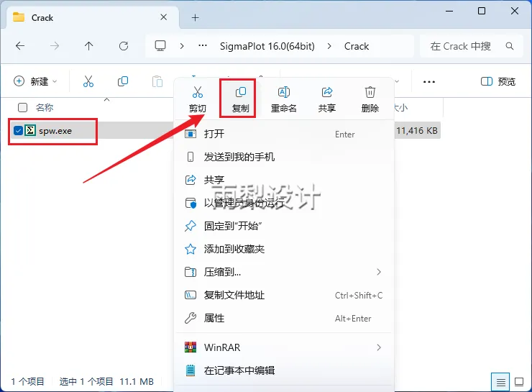This screenshot has height=392, width=532.
Task: Switch to details view in status bar
Action: (x=500, y=382)
